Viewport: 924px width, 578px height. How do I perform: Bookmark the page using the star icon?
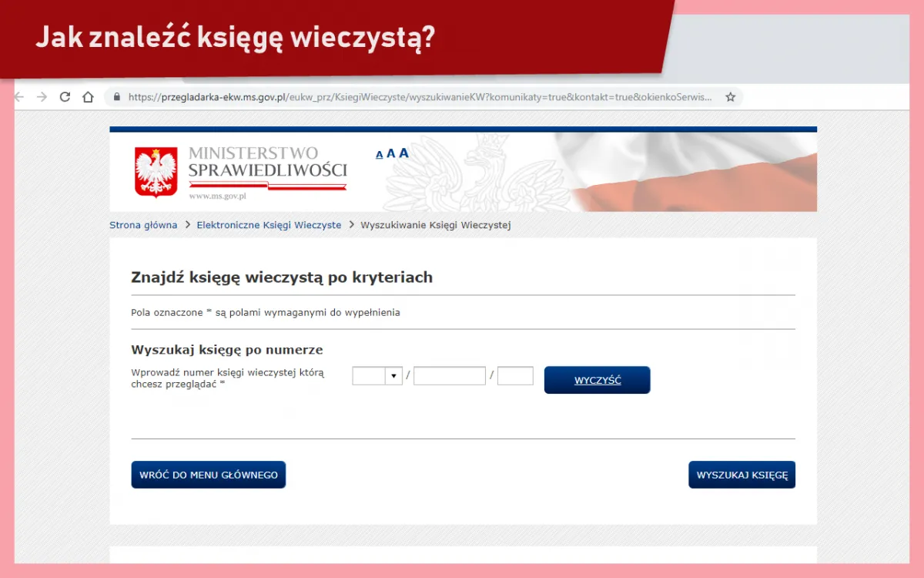pos(729,96)
